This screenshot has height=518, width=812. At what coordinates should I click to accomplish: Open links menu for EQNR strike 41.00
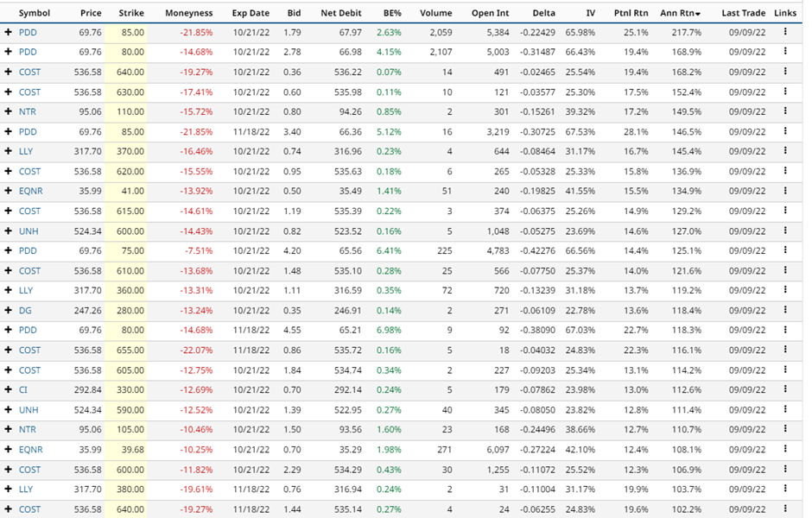[x=785, y=191]
